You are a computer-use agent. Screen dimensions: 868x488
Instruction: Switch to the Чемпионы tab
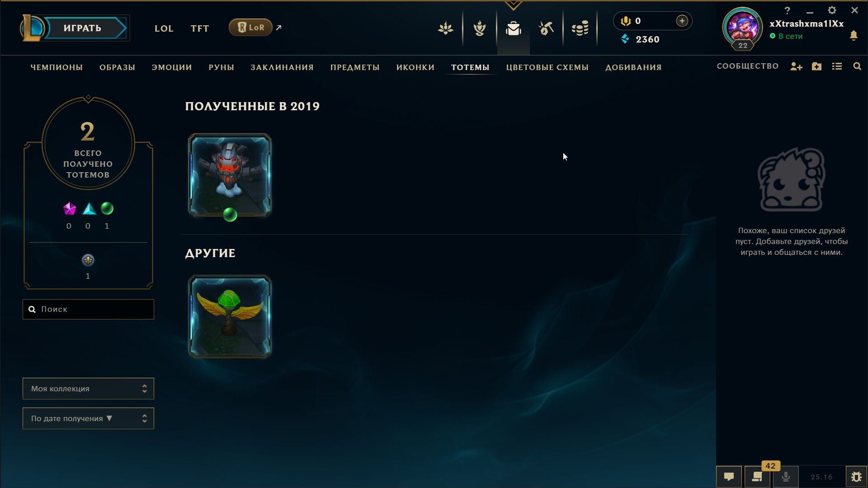[57, 67]
